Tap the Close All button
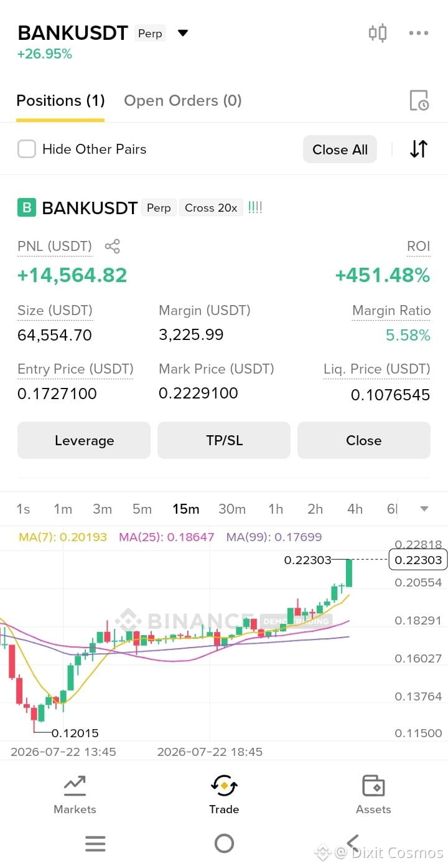Viewport: 448px width, 868px height. (x=340, y=149)
